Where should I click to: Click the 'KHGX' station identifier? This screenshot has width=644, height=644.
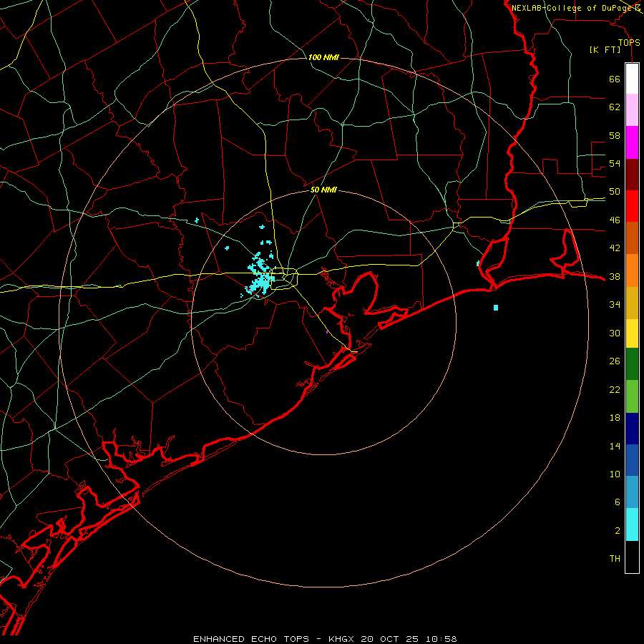click(342, 639)
